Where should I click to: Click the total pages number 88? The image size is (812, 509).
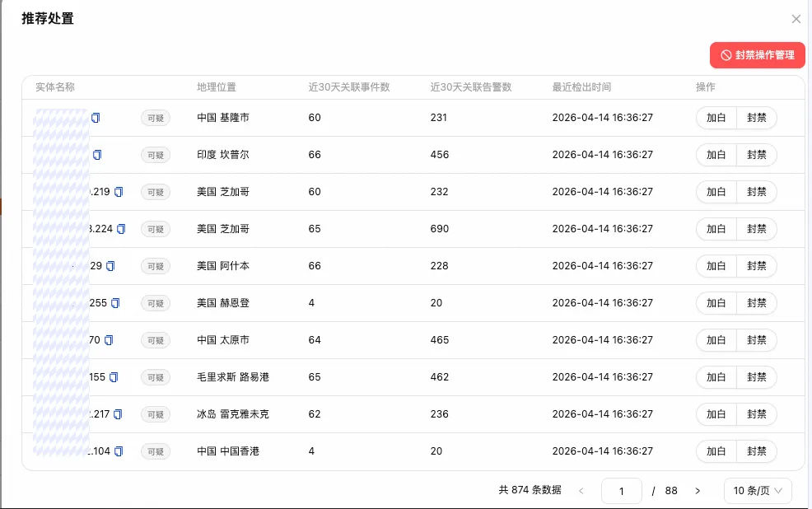coord(671,490)
